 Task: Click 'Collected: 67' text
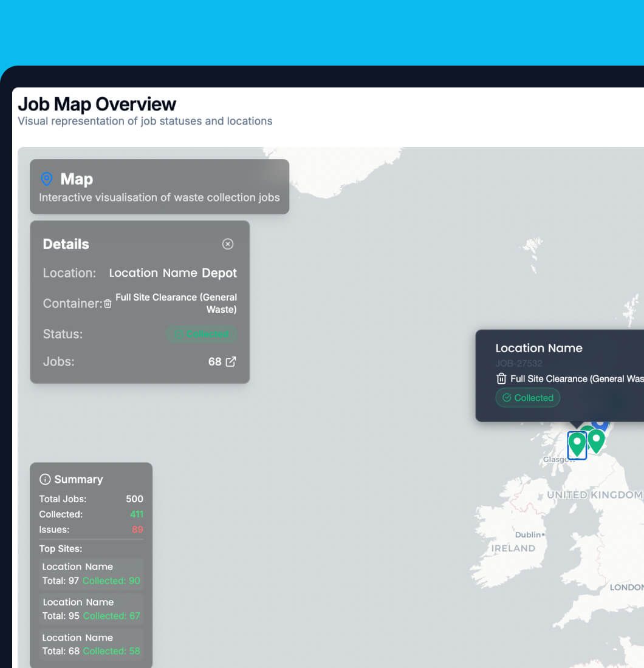pos(111,616)
